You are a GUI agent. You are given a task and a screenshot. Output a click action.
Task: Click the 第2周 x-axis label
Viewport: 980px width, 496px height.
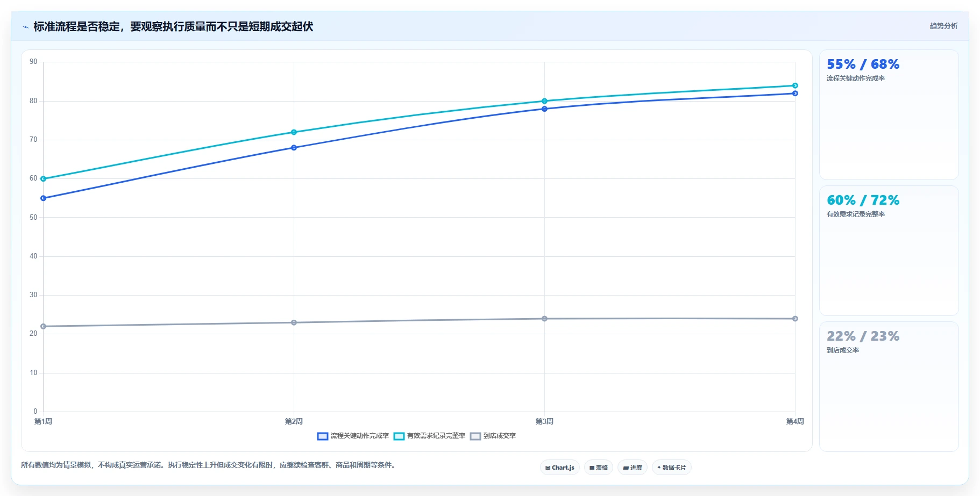pos(294,421)
